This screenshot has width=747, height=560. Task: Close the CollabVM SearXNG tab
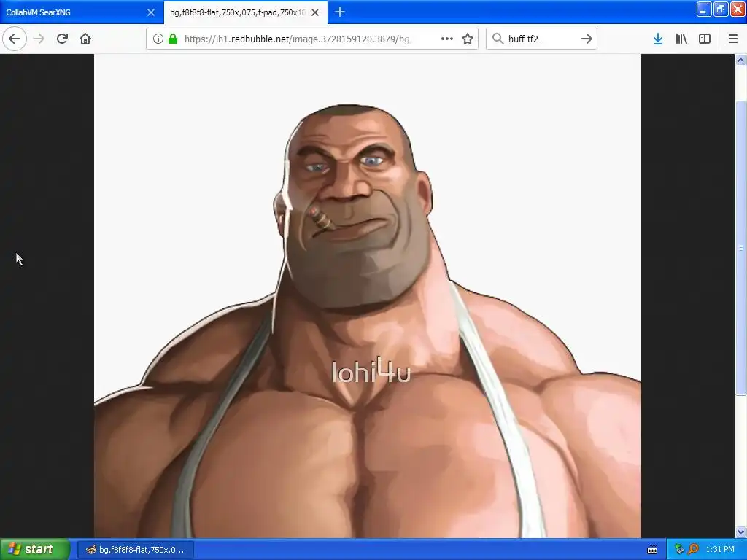click(x=151, y=12)
